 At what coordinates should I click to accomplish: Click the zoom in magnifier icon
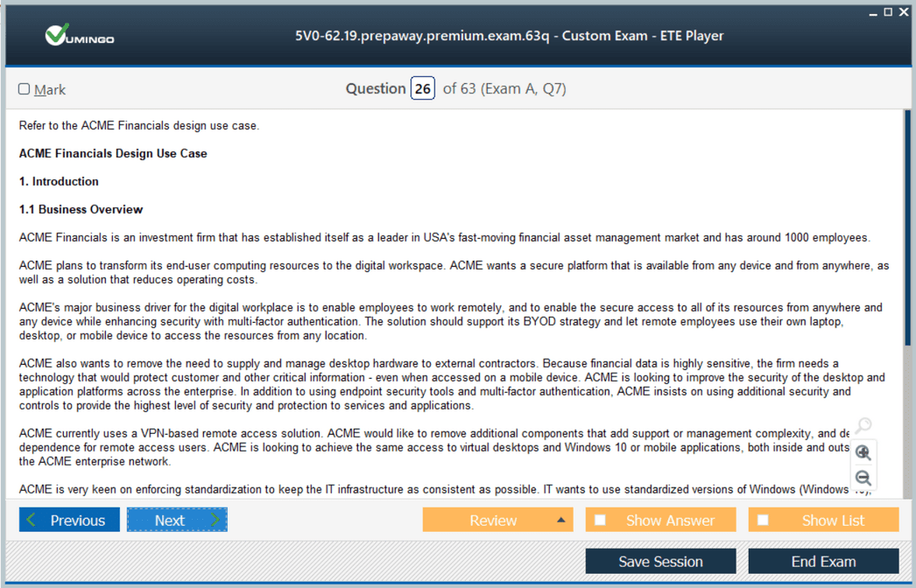(863, 452)
